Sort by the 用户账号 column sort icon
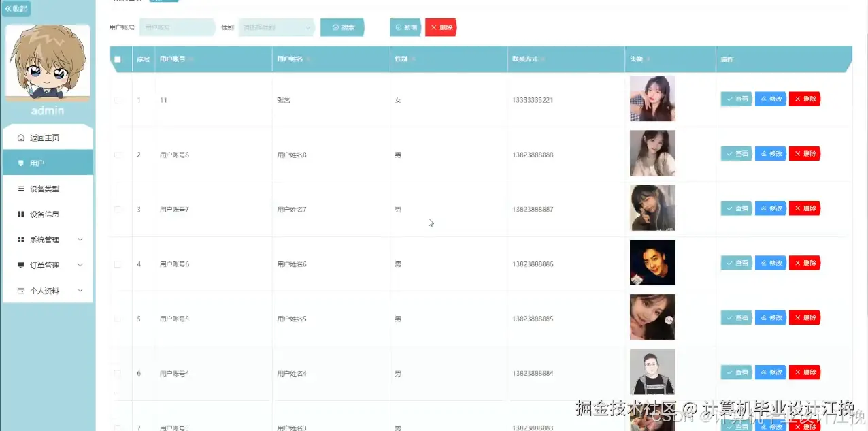Image resolution: width=868 pixels, height=431 pixels. [190, 59]
